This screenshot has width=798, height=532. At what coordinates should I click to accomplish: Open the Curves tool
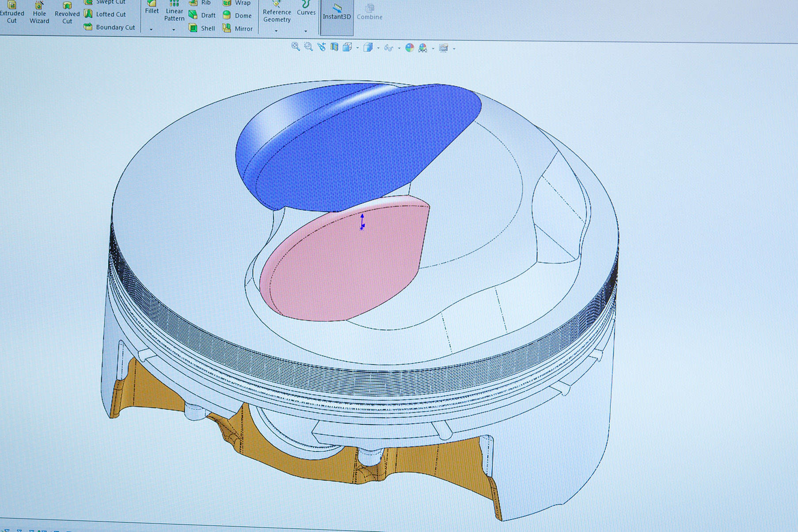point(306,8)
